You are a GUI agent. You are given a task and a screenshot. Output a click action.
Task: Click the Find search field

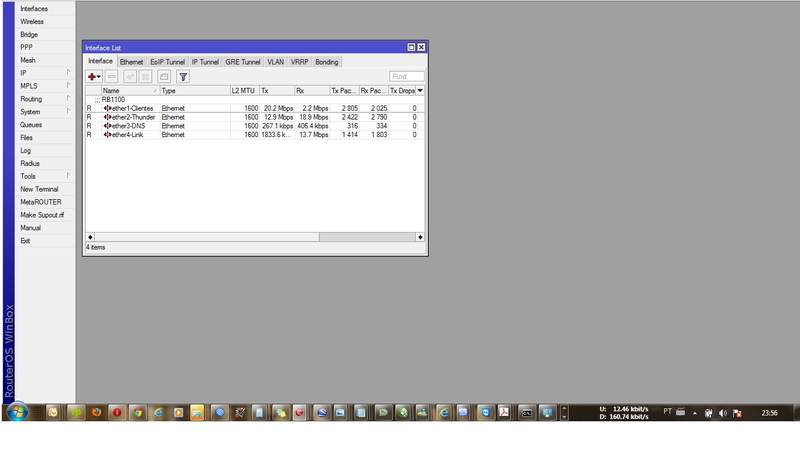407,77
